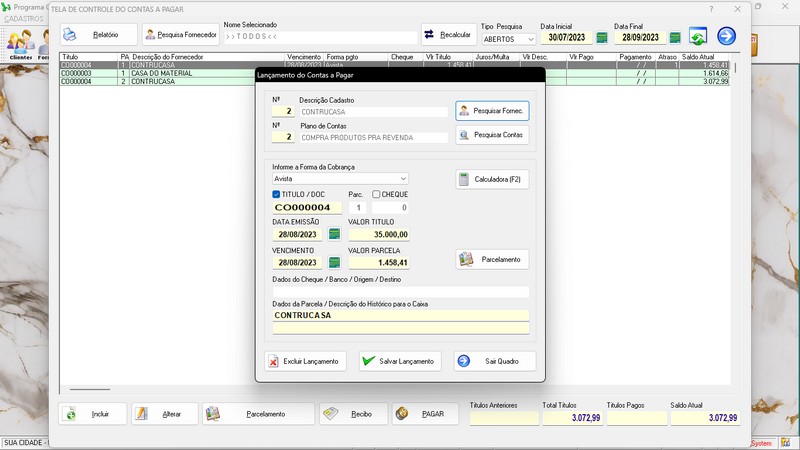This screenshot has height=450, width=800.
Task: Click Total Títulos value field
Action: tap(572, 418)
